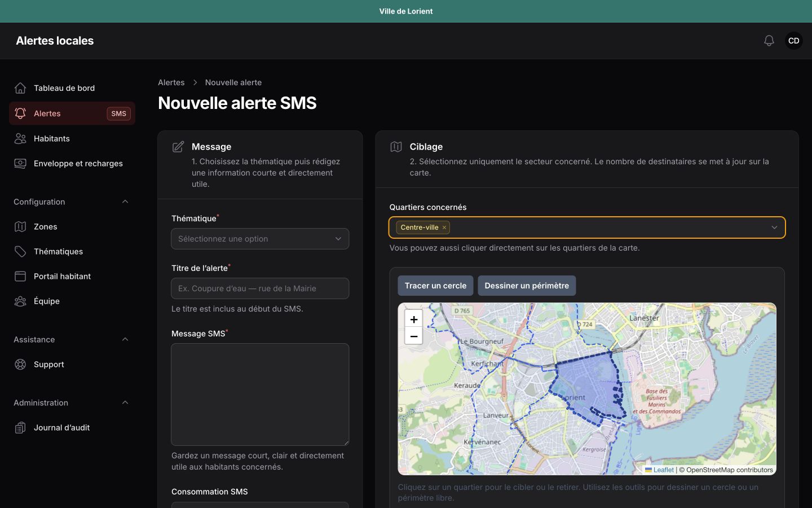Click the Alertes breadcrumb link
This screenshot has width=812, height=508.
pos(171,82)
